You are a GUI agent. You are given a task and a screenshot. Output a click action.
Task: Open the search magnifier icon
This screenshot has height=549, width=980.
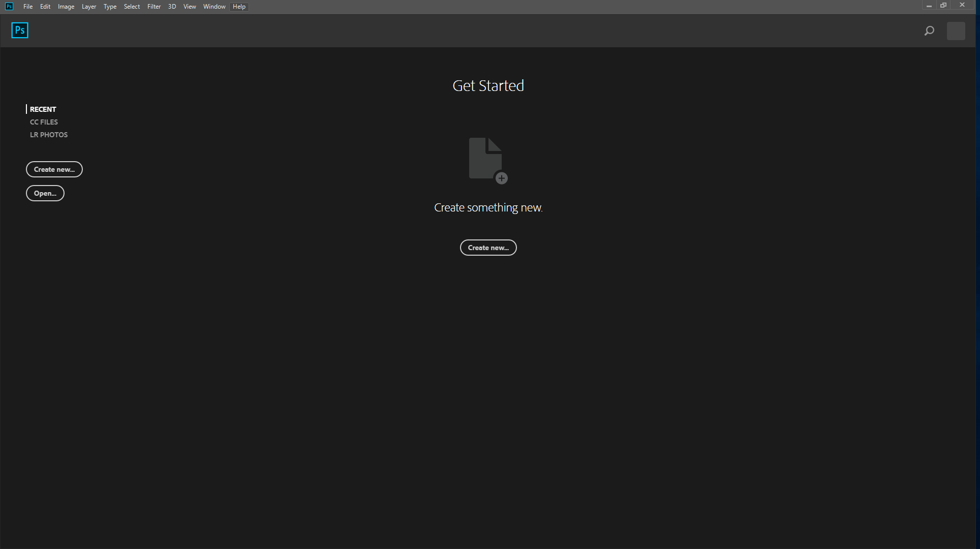(929, 31)
